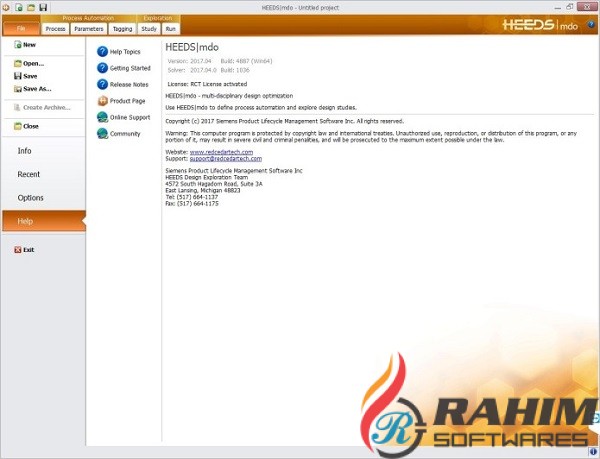Viewport: 600px width, 459px height.
Task: Open Online Support
Action: pos(124,117)
